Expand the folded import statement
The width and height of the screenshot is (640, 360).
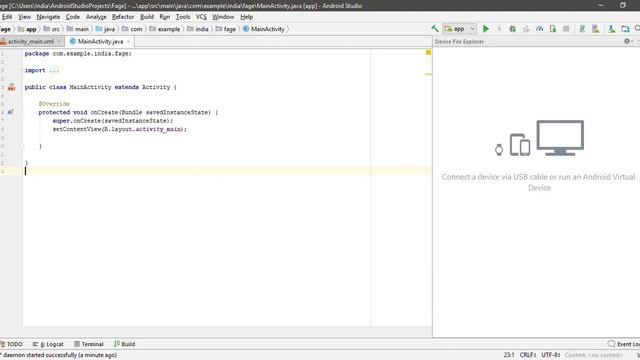pos(54,70)
